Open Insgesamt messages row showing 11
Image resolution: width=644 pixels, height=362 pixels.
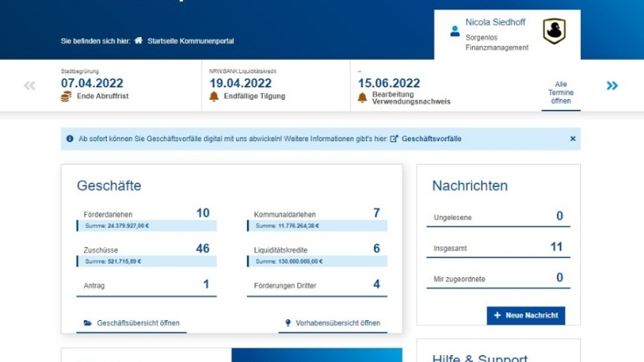pos(498,248)
